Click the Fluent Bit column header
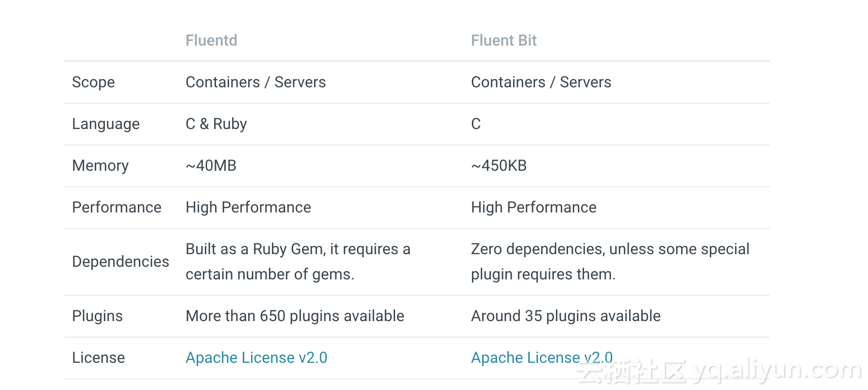The image size is (868, 390). tap(503, 40)
